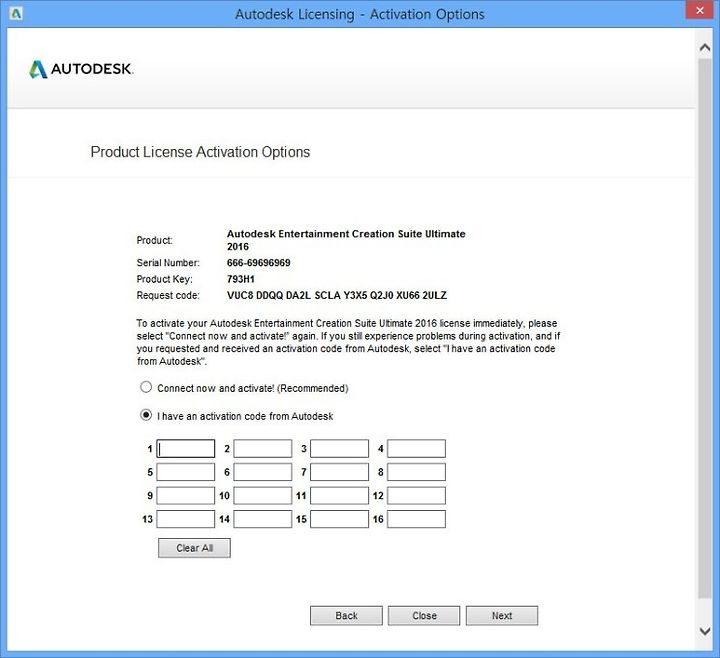Click activation code field 7

click(339, 472)
